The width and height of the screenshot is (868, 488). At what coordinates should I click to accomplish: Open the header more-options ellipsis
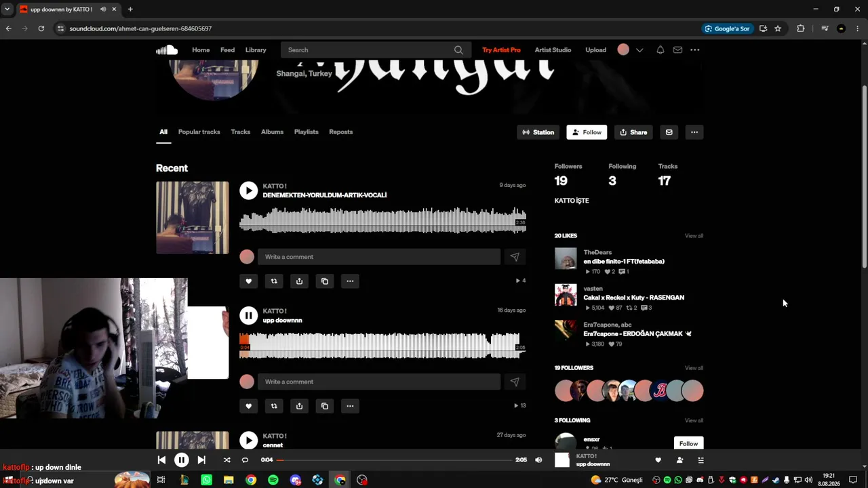tap(695, 50)
